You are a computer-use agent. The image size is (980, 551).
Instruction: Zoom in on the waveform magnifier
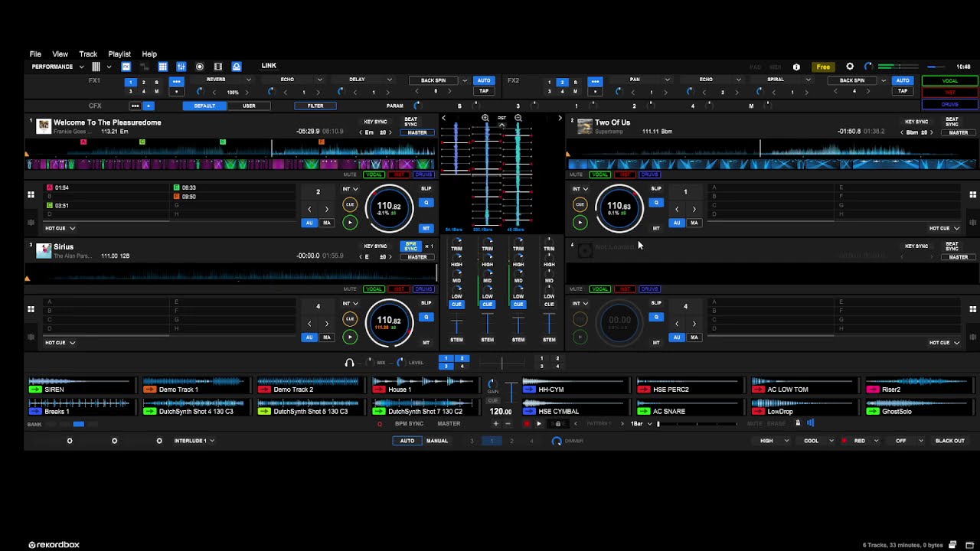(485, 118)
